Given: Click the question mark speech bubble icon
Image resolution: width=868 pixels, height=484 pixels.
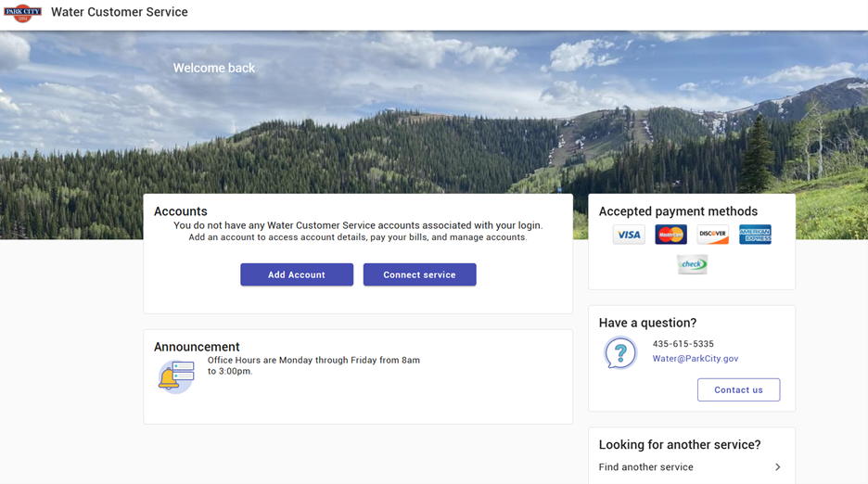Looking at the screenshot, I should pos(620,352).
